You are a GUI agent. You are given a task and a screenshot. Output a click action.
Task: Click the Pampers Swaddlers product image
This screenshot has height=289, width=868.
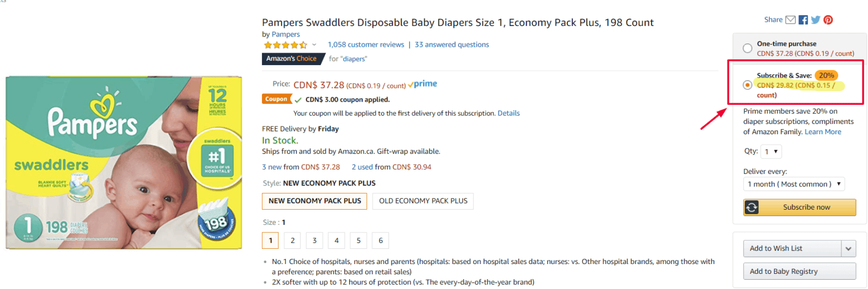(124, 162)
